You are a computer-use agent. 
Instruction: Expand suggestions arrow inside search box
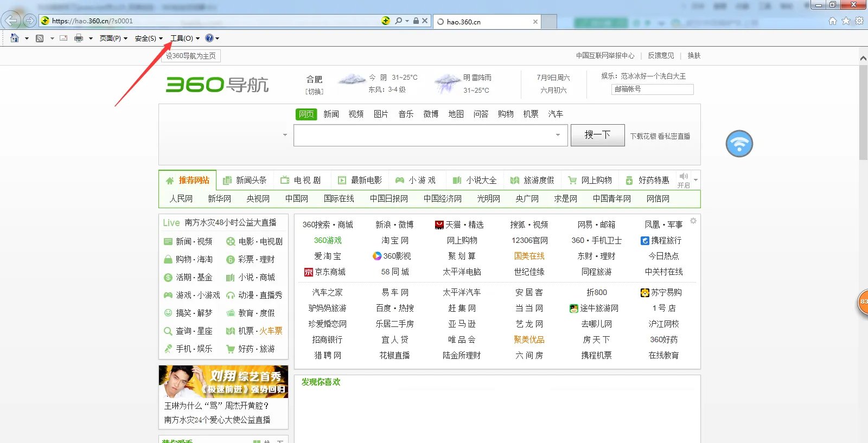tap(558, 135)
